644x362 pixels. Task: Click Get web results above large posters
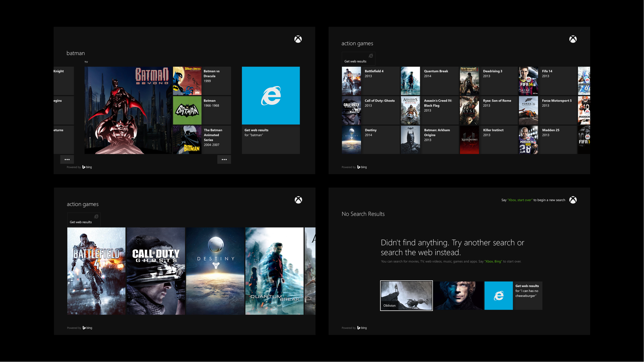[x=83, y=219]
